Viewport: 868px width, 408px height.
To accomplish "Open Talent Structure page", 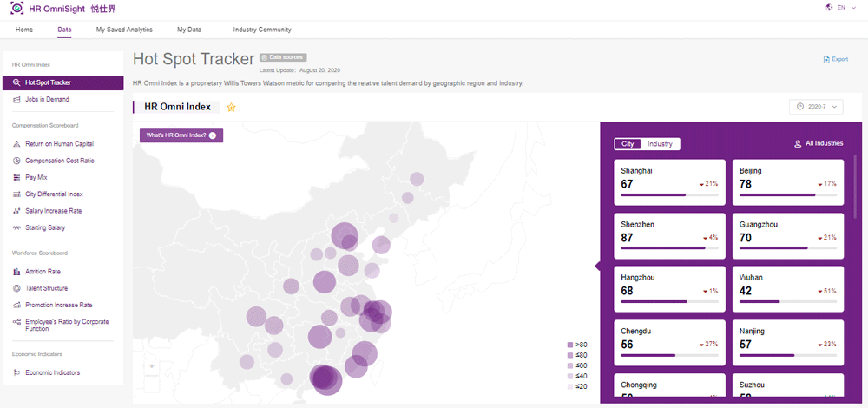I will pyautogui.click(x=47, y=288).
